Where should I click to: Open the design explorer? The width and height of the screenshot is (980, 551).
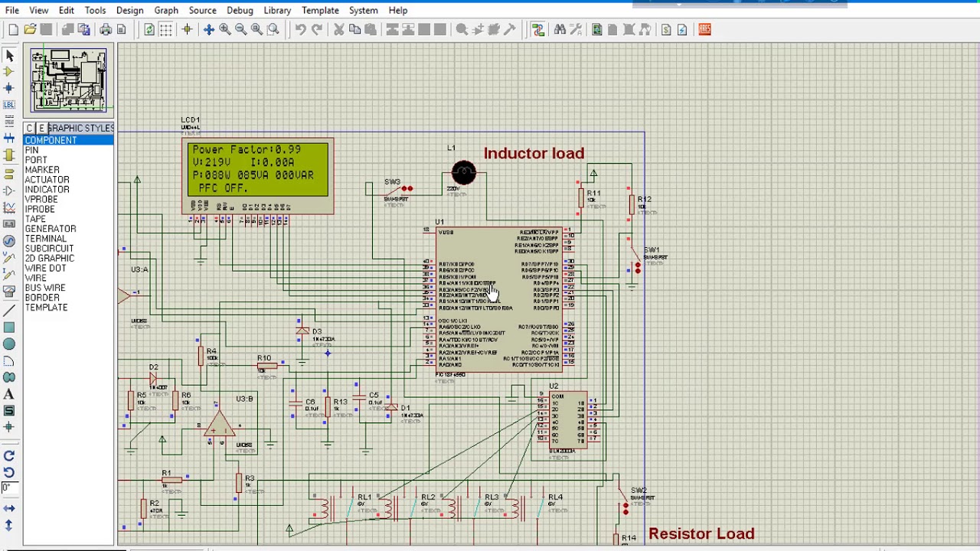click(x=597, y=30)
